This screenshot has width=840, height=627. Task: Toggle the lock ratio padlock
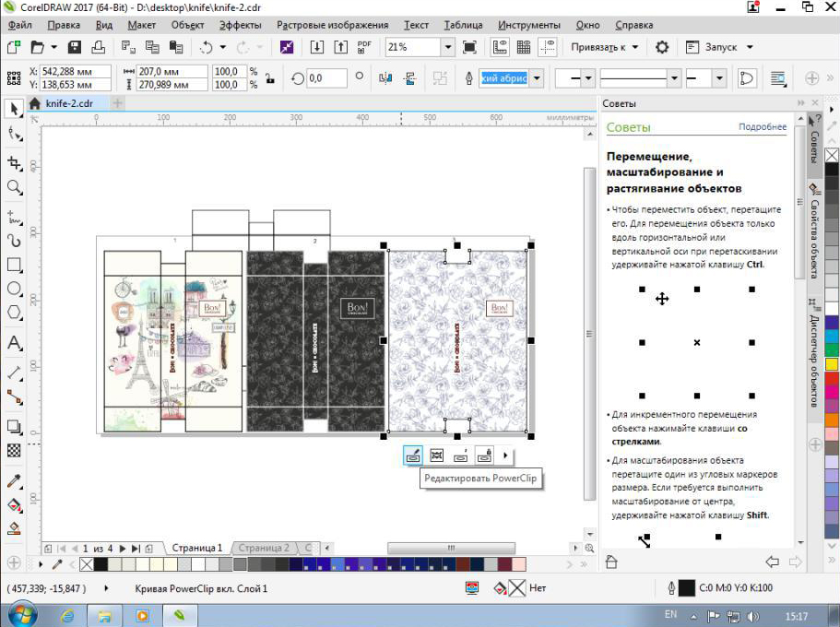tap(270, 78)
